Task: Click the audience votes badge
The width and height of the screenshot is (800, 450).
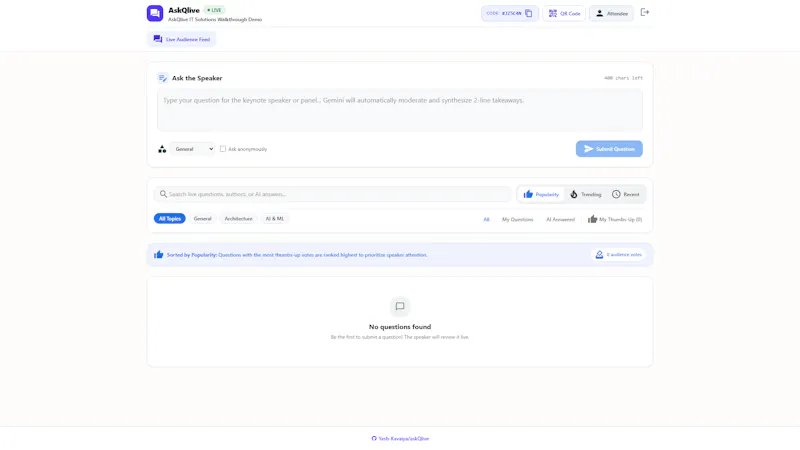Action: click(618, 255)
